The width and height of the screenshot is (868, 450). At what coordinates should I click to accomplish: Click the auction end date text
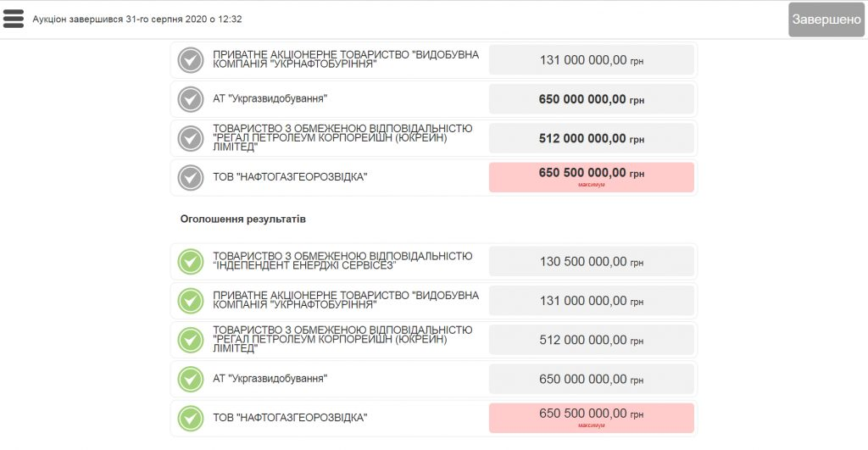[137, 19]
